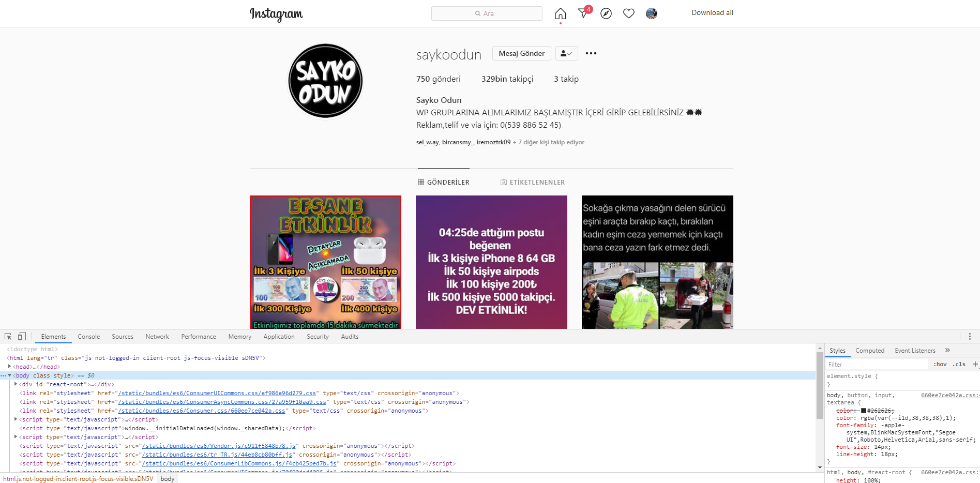Select the body breadcrumb item
This screenshot has height=483, width=980.
tap(168, 479)
